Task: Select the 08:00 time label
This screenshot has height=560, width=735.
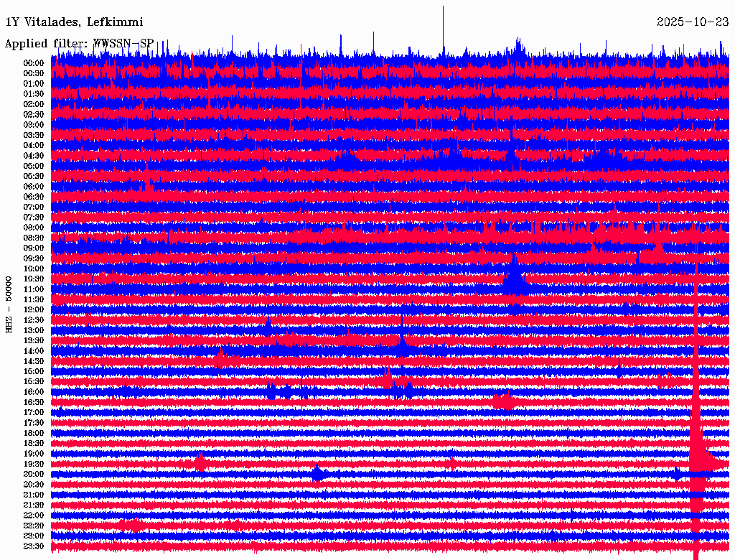Action: coord(34,228)
